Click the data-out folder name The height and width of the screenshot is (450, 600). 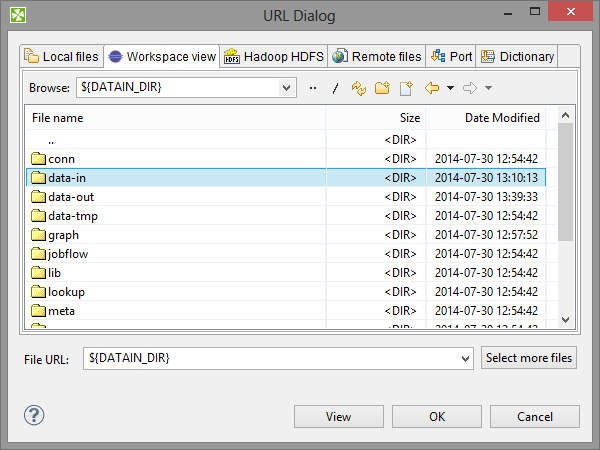pyautogui.click(x=71, y=197)
